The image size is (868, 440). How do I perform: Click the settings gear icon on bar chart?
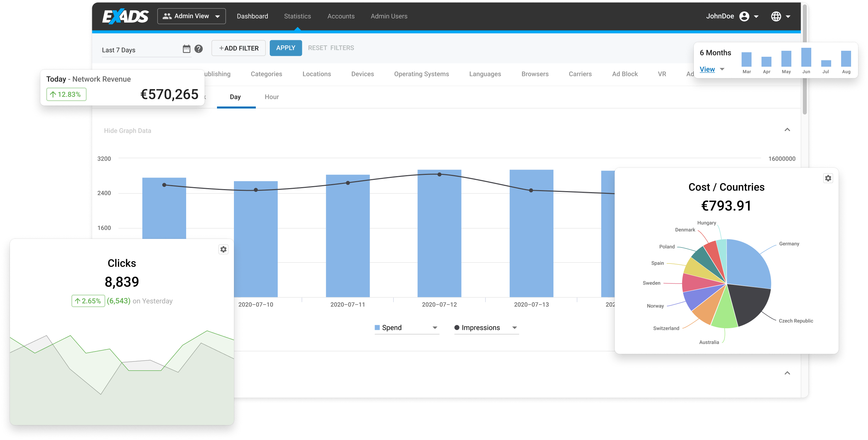223,249
